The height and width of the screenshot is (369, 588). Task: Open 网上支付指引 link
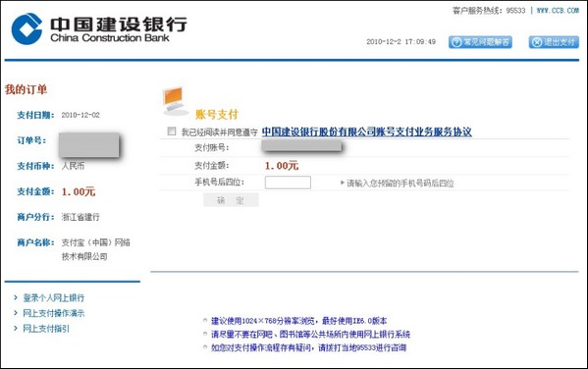point(46,329)
